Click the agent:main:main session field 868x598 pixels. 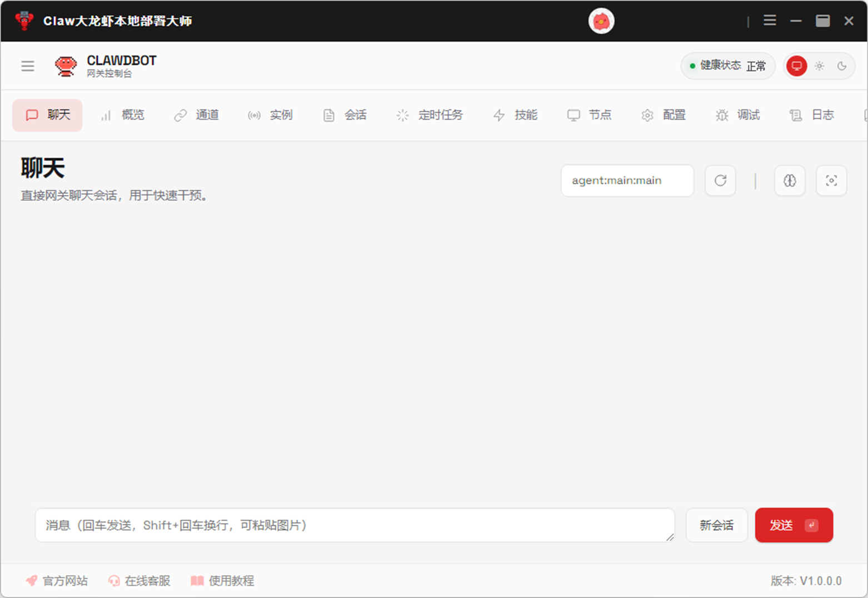(x=627, y=180)
